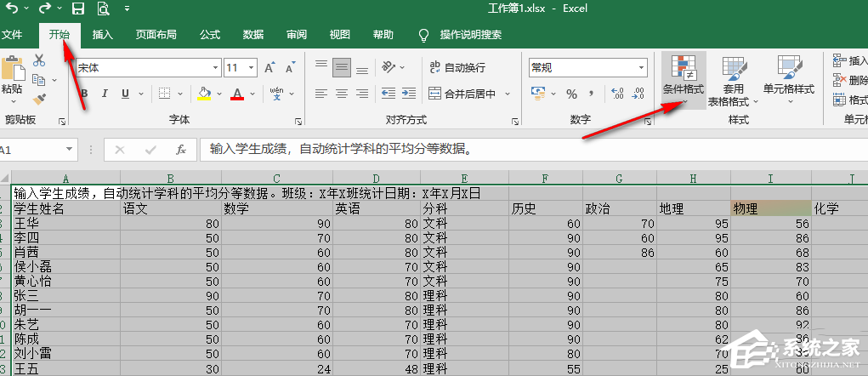Increase the decimal places
Screen dimensions: 868x376
click(618, 93)
